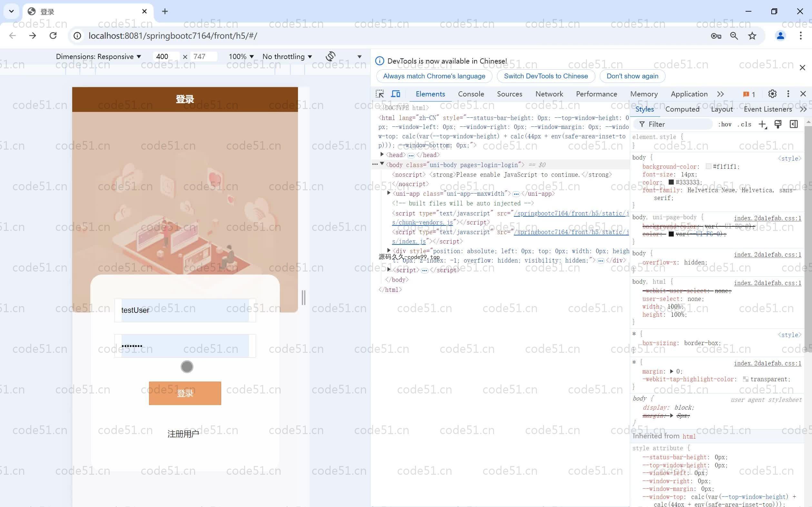Expand the hidden div style node
This screenshot has height=507, width=812.
tap(389, 251)
